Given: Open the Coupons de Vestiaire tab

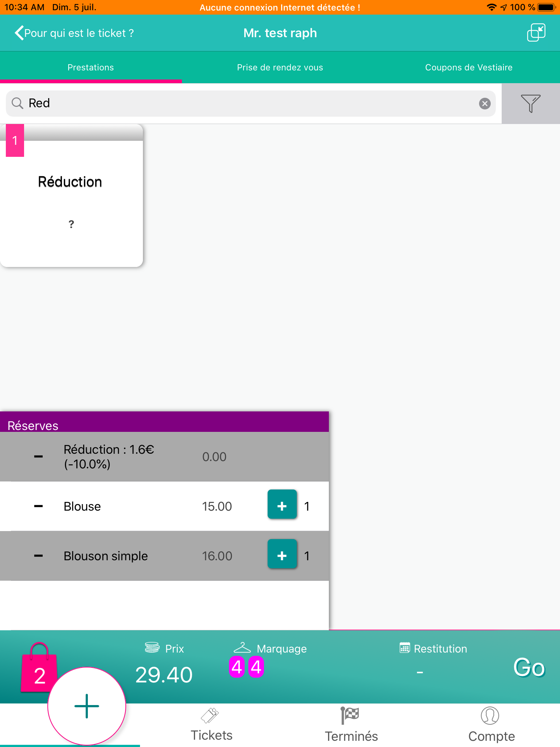Looking at the screenshot, I should (x=469, y=67).
